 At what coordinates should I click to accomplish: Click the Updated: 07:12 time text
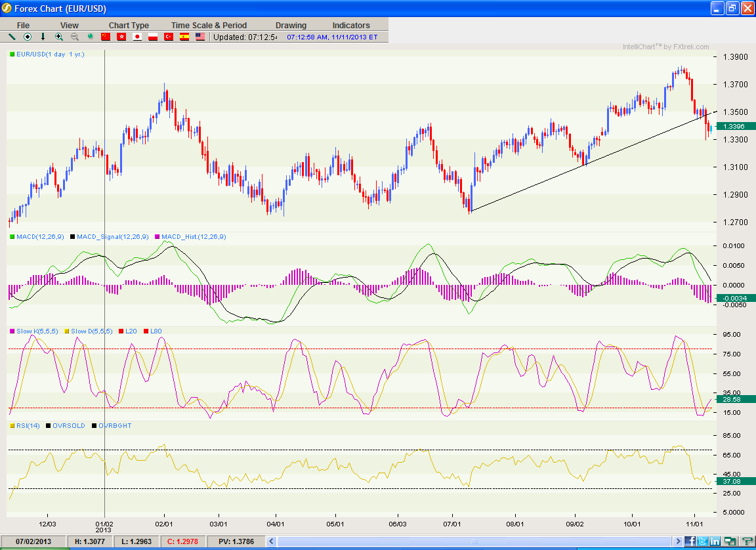[245, 37]
